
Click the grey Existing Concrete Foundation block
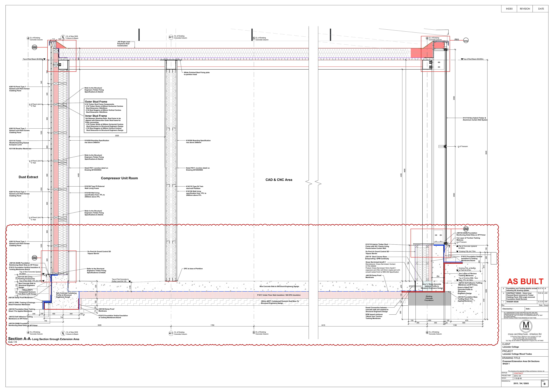(x=429, y=298)
